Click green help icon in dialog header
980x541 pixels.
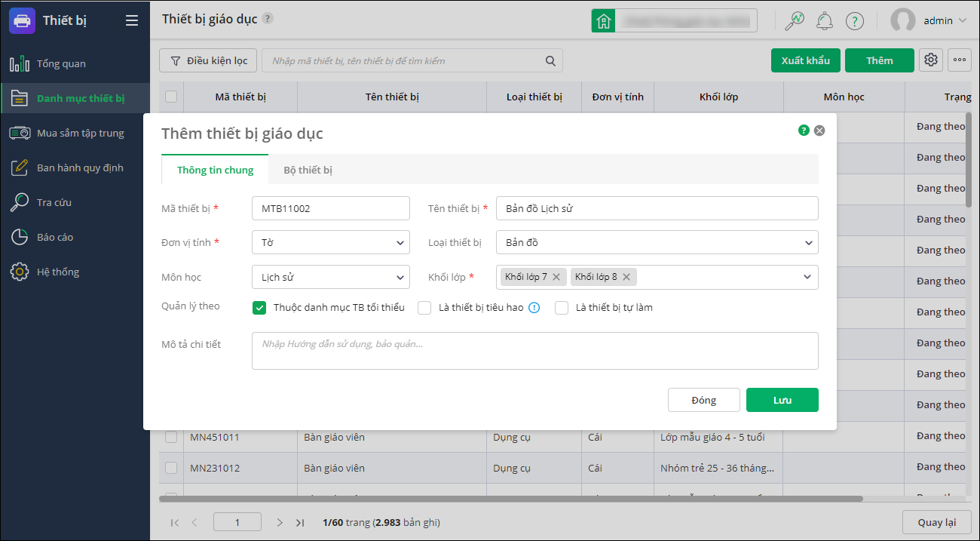pyautogui.click(x=804, y=131)
